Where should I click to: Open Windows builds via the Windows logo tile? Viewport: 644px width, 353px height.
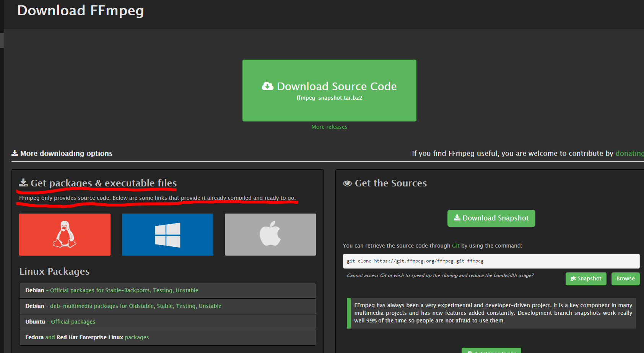click(167, 234)
